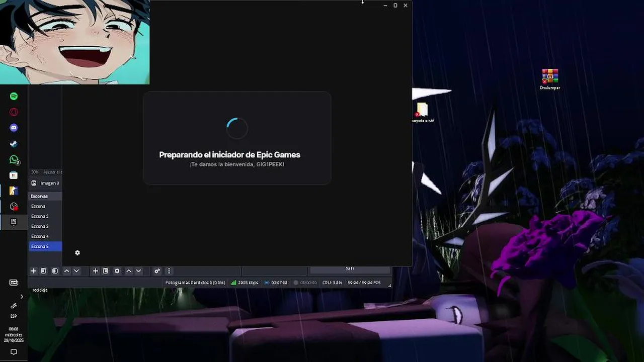Click the recording status dot icon
This screenshot has height=362, width=644.
pyautogui.click(x=296, y=283)
